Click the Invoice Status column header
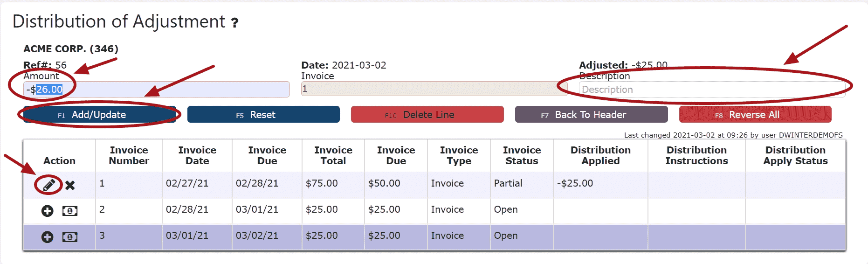Image resolution: width=868 pixels, height=264 pixels. pyautogui.click(x=522, y=155)
